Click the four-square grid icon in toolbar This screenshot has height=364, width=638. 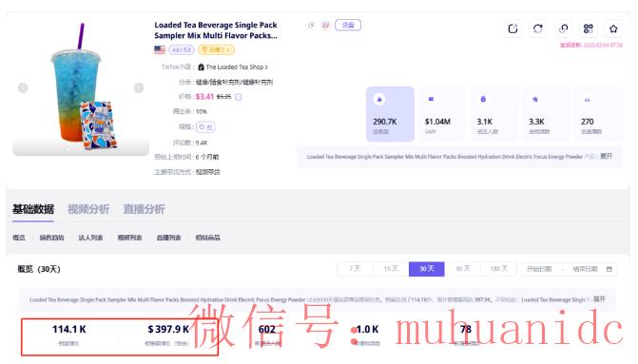pyautogui.click(x=589, y=29)
